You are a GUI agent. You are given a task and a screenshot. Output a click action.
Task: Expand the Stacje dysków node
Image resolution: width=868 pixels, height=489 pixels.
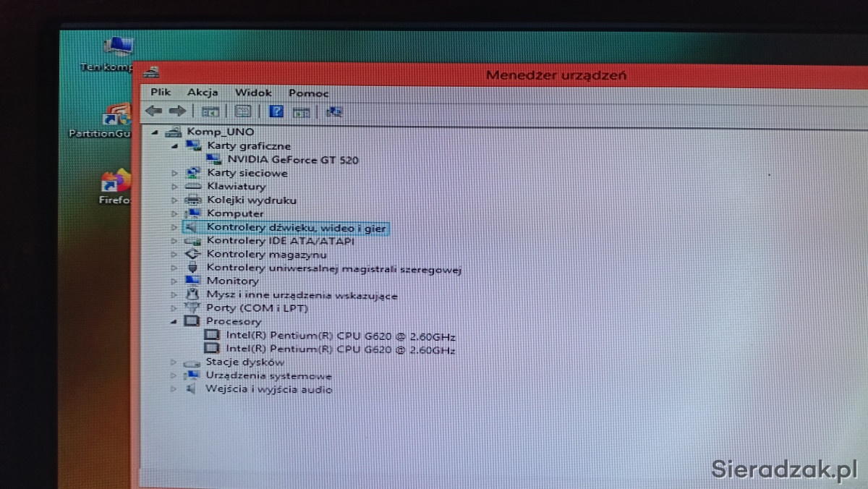click(x=174, y=362)
